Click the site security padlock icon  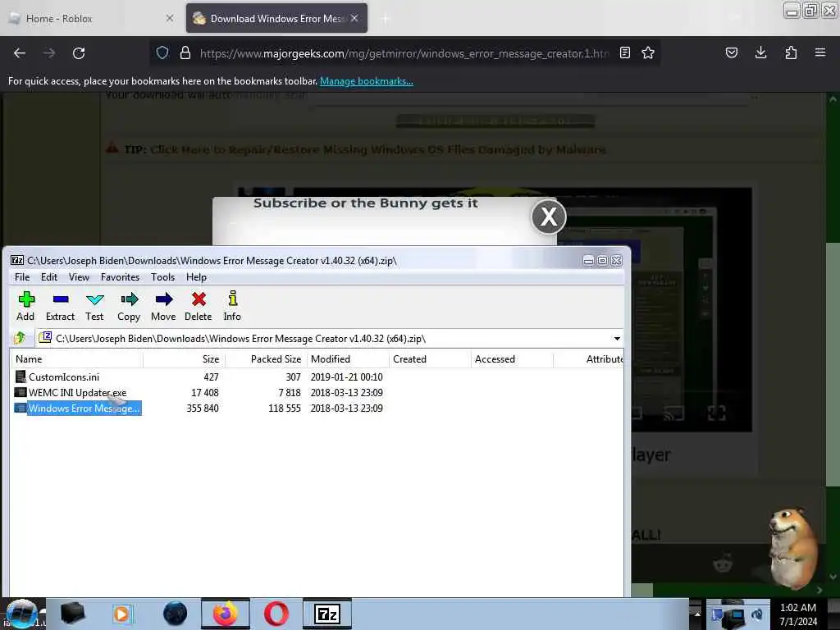point(185,53)
